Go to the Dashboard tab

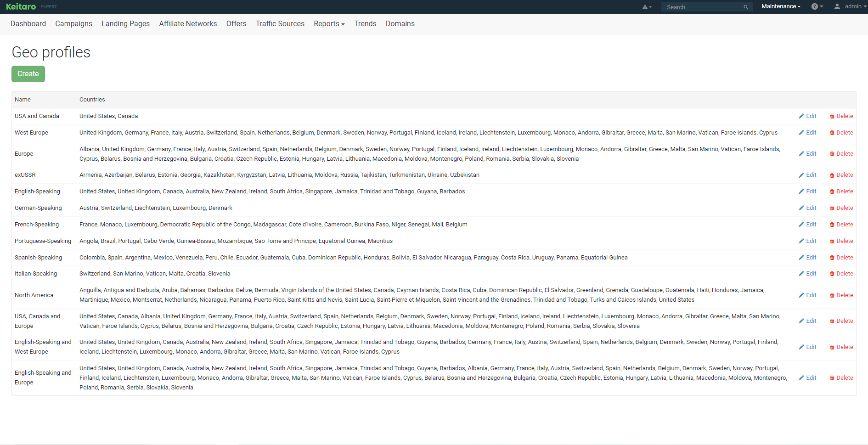click(x=28, y=24)
